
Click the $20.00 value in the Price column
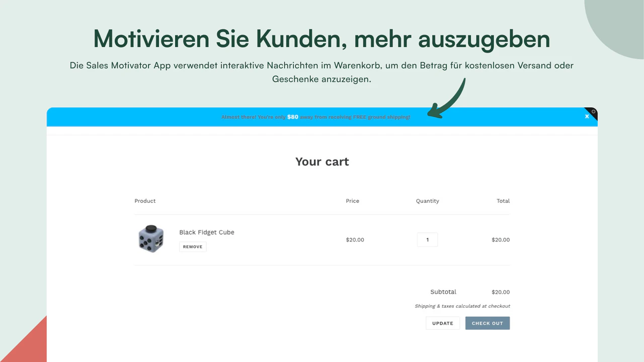[x=355, y=240]
